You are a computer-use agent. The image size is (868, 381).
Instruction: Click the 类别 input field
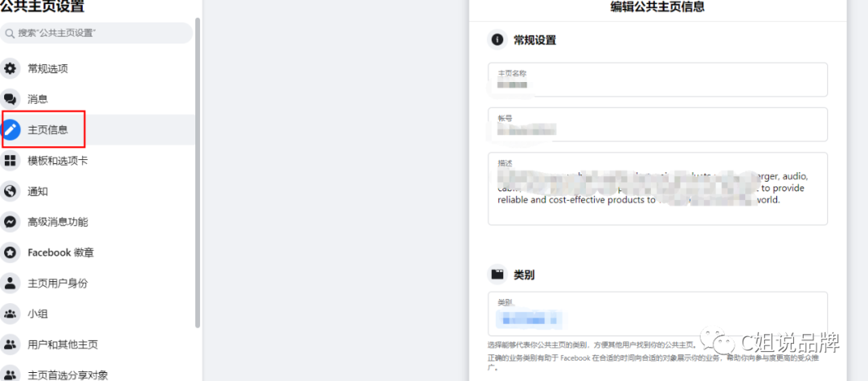[x=657, y=314]
